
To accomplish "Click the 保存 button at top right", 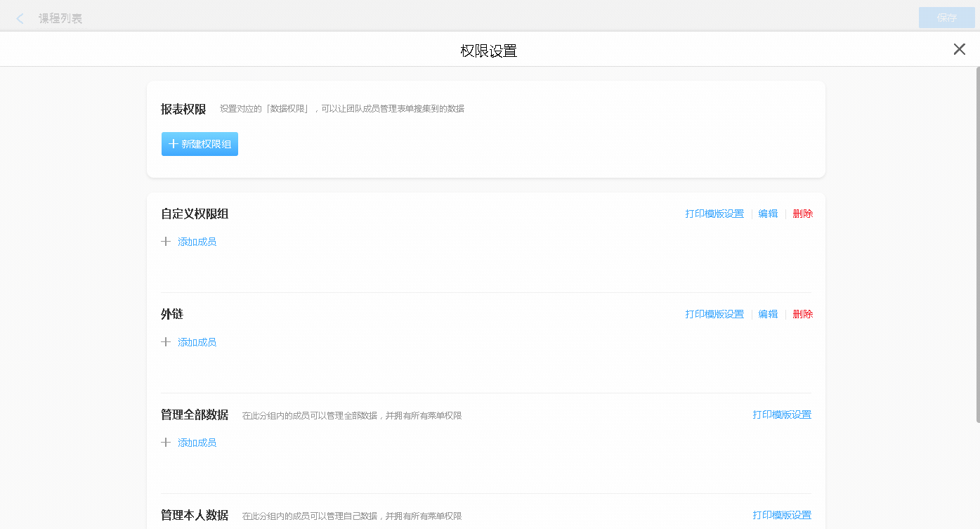I will pyautogui.click(x=946, y=18).
